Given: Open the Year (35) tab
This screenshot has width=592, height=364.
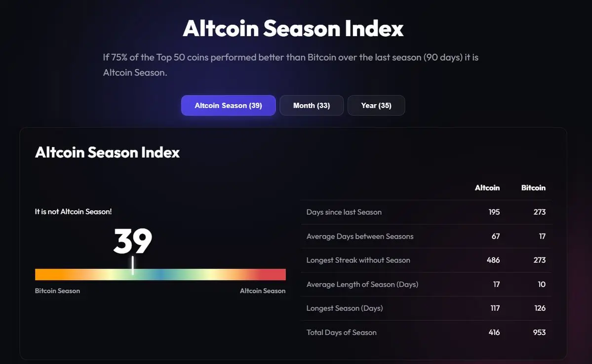Looking at the screenshot, I should click(x=376, y=105).
